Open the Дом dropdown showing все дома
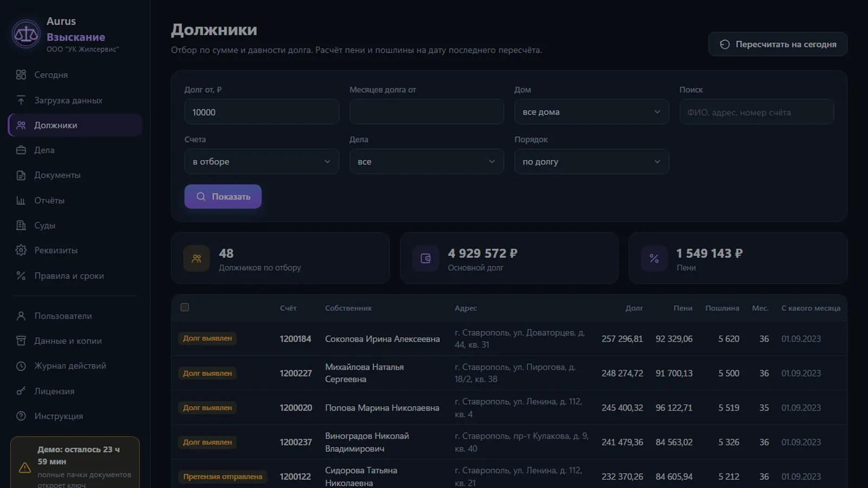The image size is (868, 488). [x=591, y=112]
